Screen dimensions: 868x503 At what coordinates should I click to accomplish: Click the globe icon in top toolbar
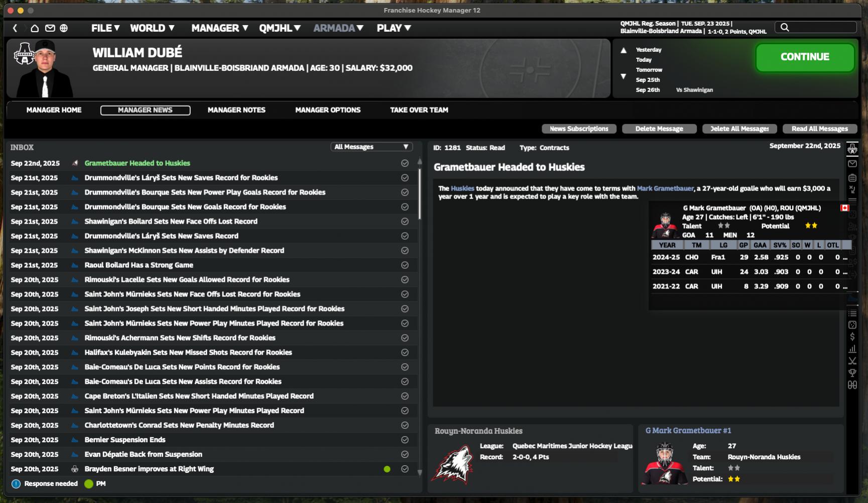point(64,28)
